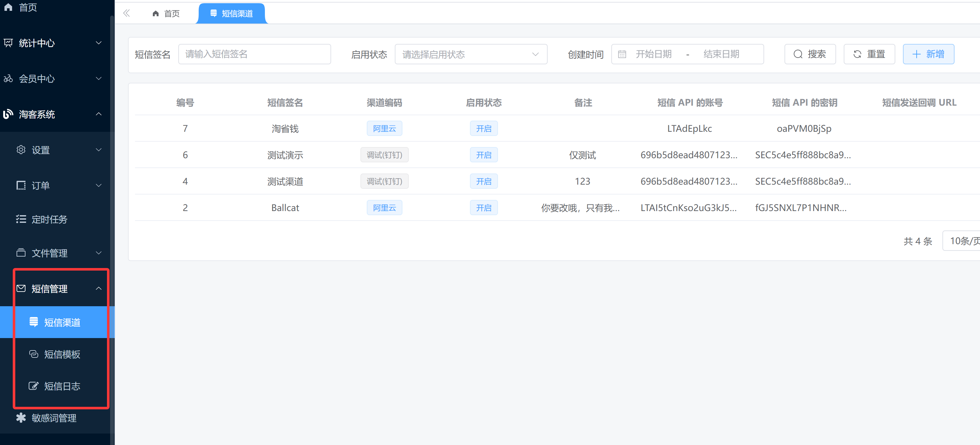Expand the 文件管理 submenu arrow

coord(99,253)
